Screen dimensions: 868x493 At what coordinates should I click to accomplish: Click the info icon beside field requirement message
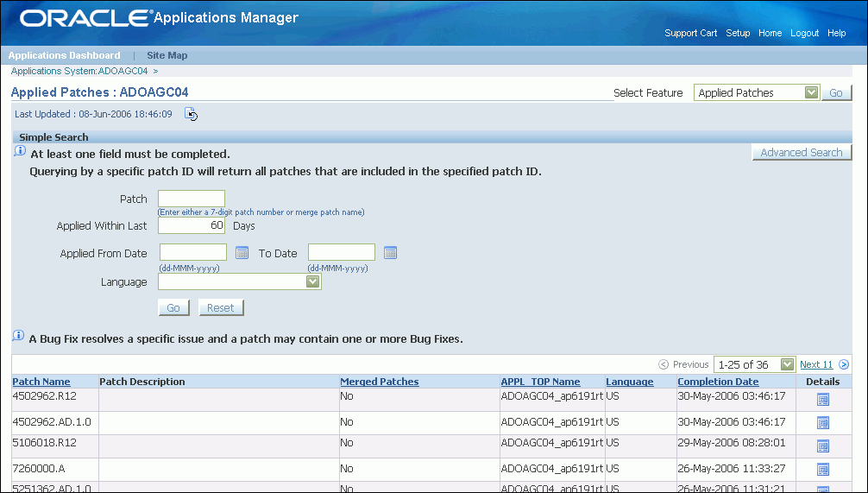(x=19, y=151)
